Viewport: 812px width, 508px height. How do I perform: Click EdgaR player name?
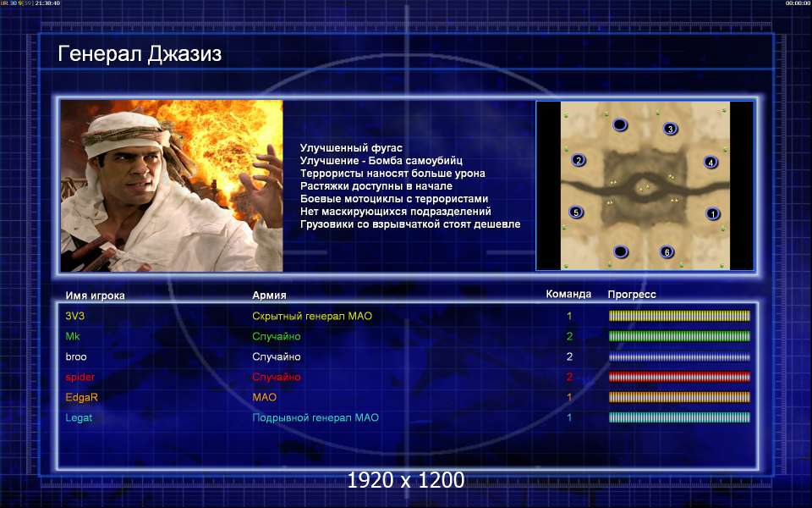(81, 397)
